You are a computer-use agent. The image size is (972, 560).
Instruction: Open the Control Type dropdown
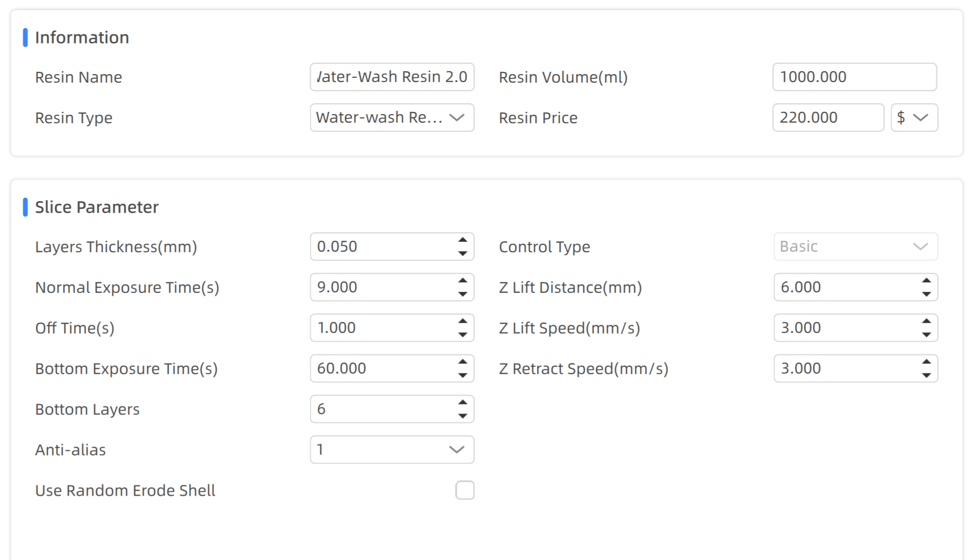pos(855,247)
